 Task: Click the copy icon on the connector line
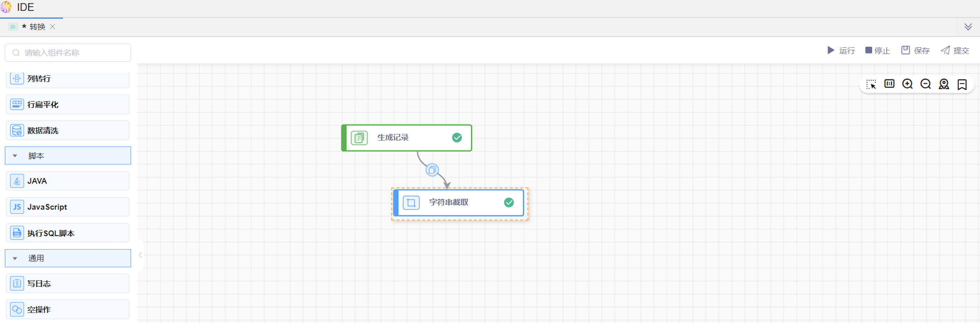(432, 170)
